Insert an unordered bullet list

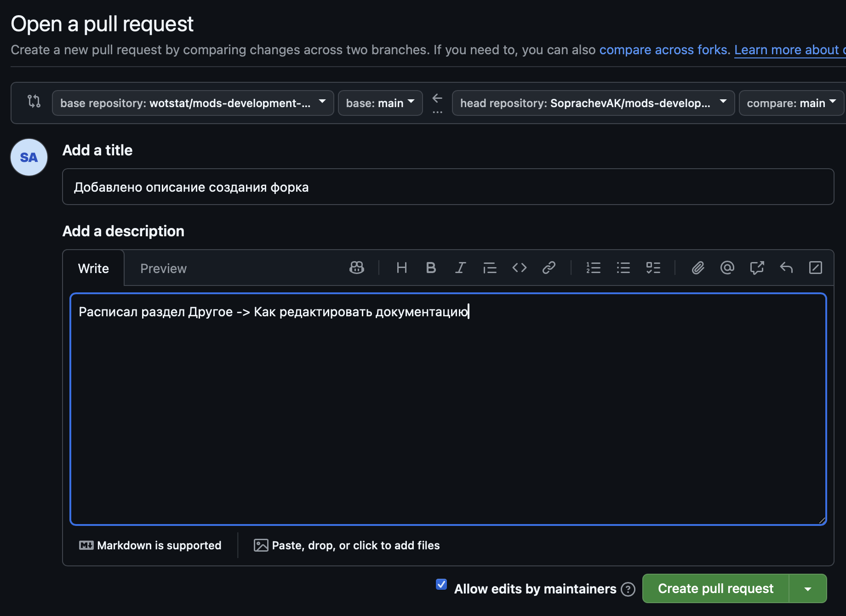point(623,268)
